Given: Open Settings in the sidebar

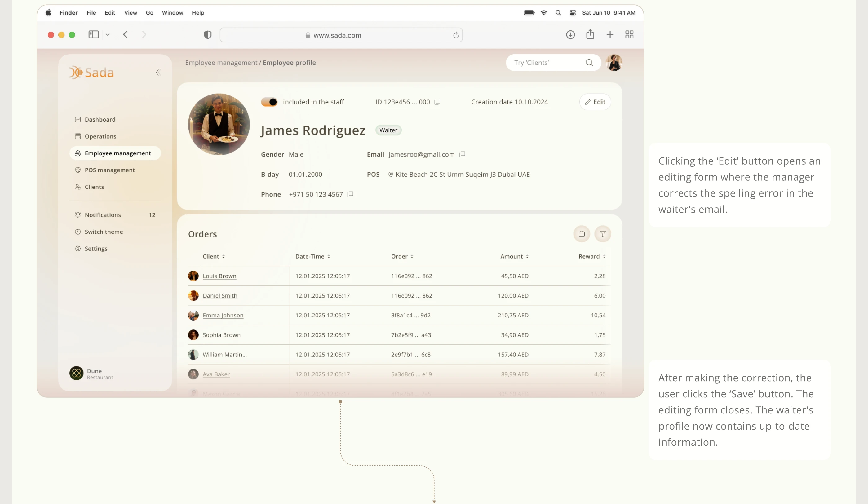Looking at the screenshot, I should tap(96, 249).
